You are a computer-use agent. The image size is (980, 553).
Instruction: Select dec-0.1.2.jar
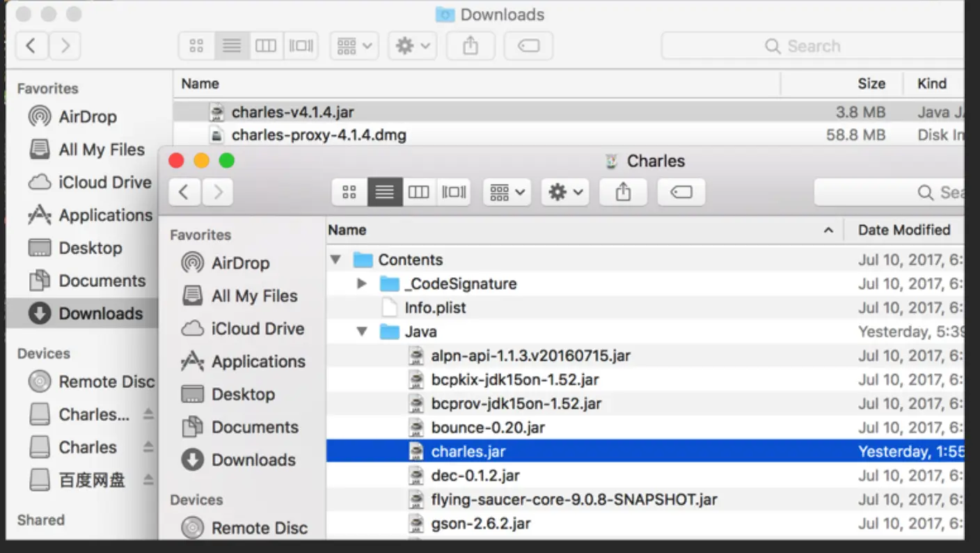pos(645,476)
